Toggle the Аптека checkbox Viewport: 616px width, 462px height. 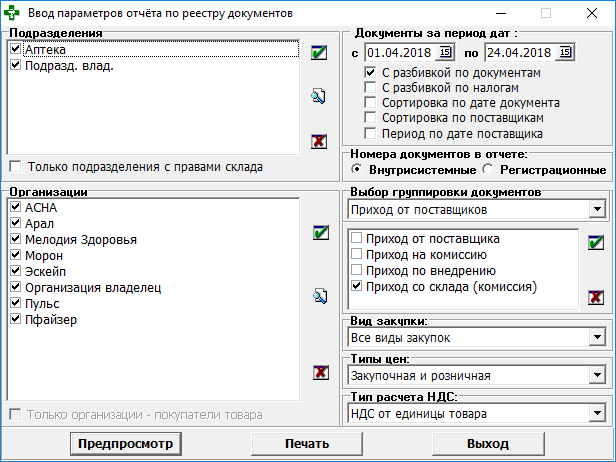15,49
